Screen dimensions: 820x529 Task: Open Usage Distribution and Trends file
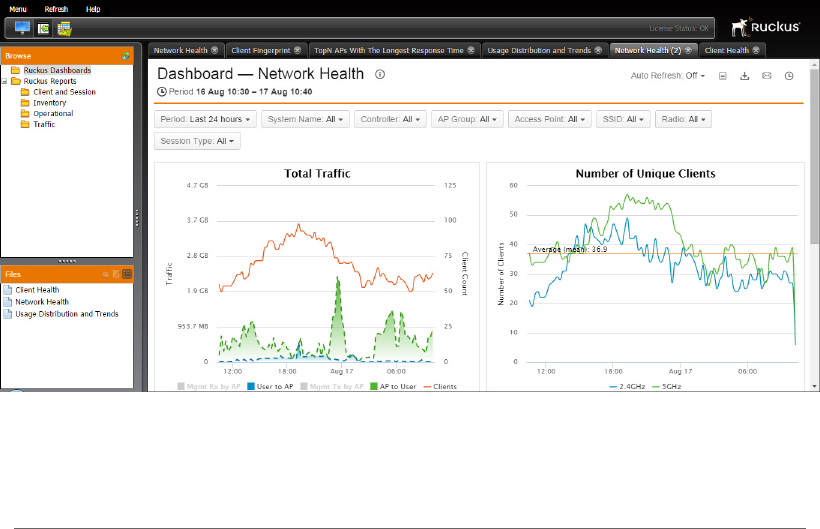(66, 314)
